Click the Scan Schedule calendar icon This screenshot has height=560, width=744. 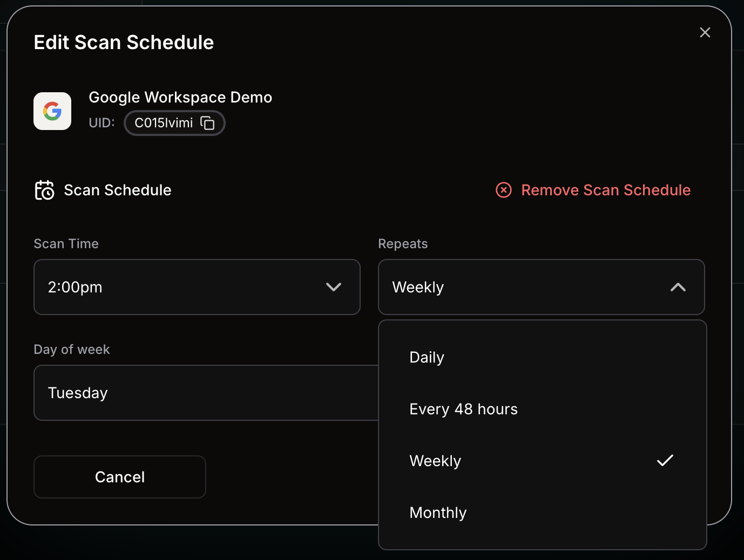click(x=45, y=190)
